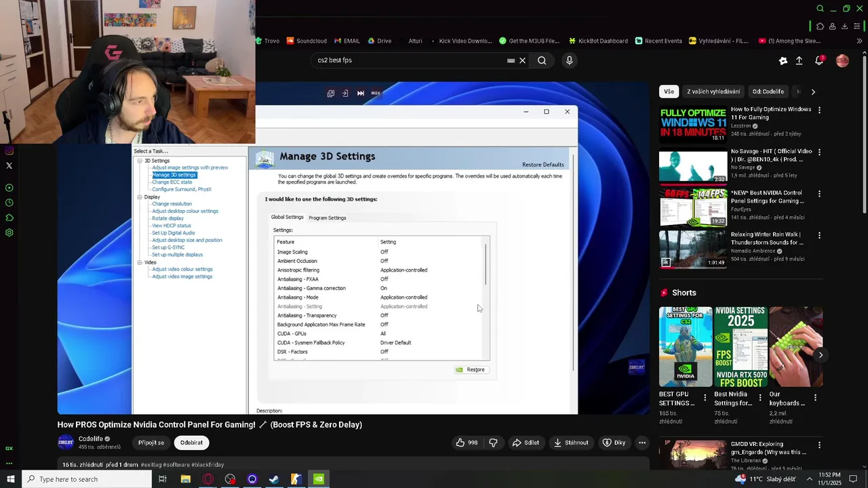Open the Codelife channel avatar
The image size is (868, 488).
pos(66,443)
